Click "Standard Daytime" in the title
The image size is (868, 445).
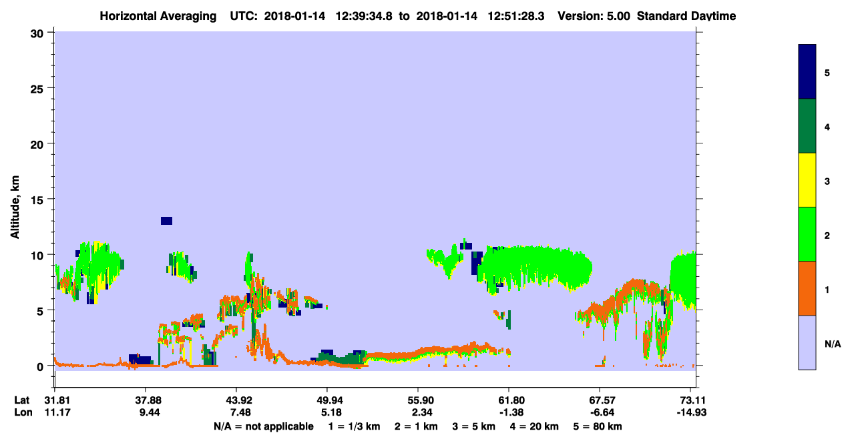click(x=686, y=16)
